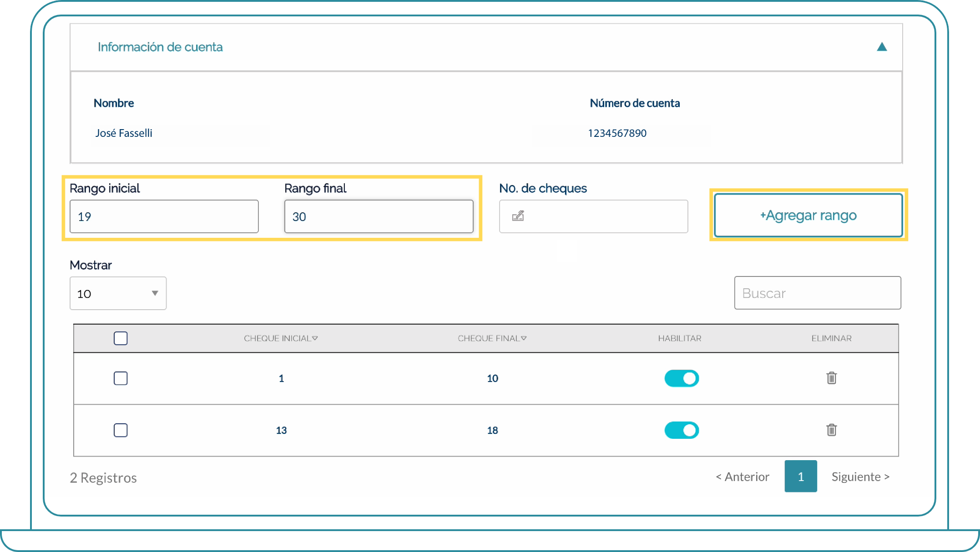Go to the Siguiente page
Image resolution: width=980 pixels, height=552 pixels.
[860, 477]
